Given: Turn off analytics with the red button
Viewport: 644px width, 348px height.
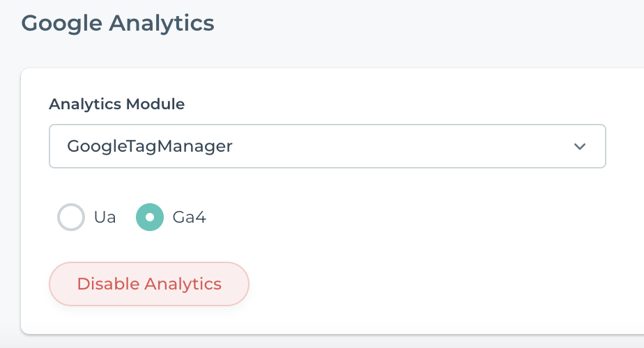Looking at the screenshot, I should coord(149,284).
